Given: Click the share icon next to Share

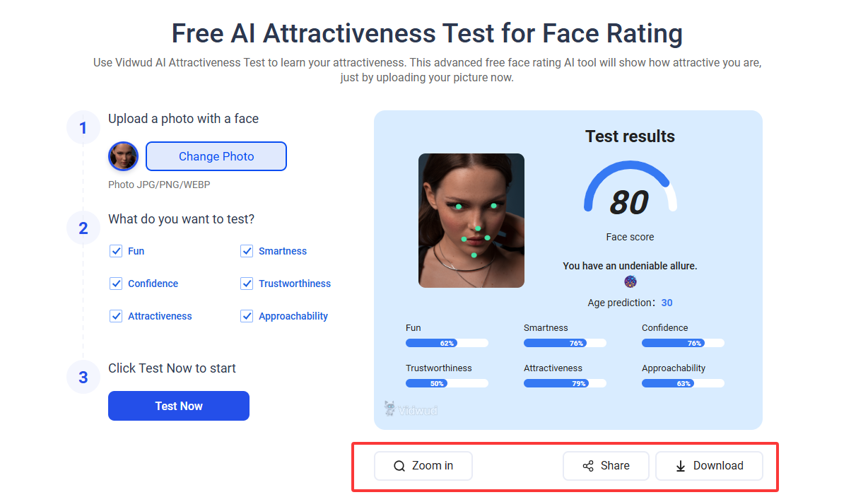Looking at the screenshot, I should [x=588, y=466].
